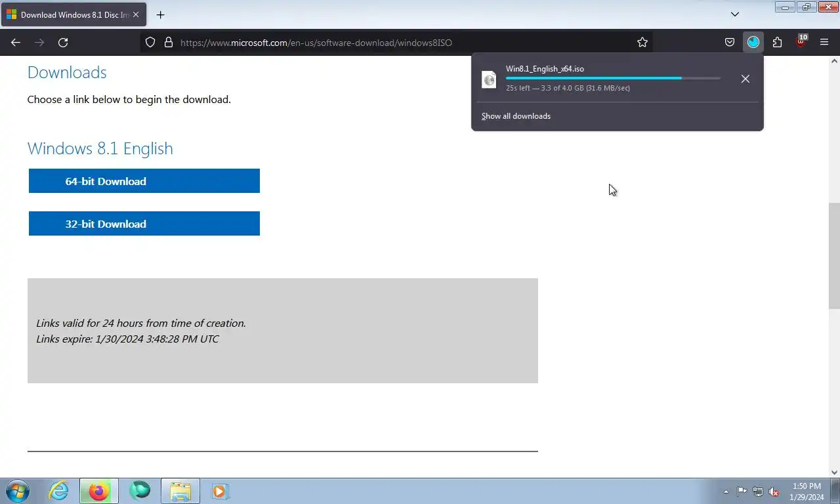Click the muted volume tray icon
840x504 pixels.
click(x=774, y=492)
